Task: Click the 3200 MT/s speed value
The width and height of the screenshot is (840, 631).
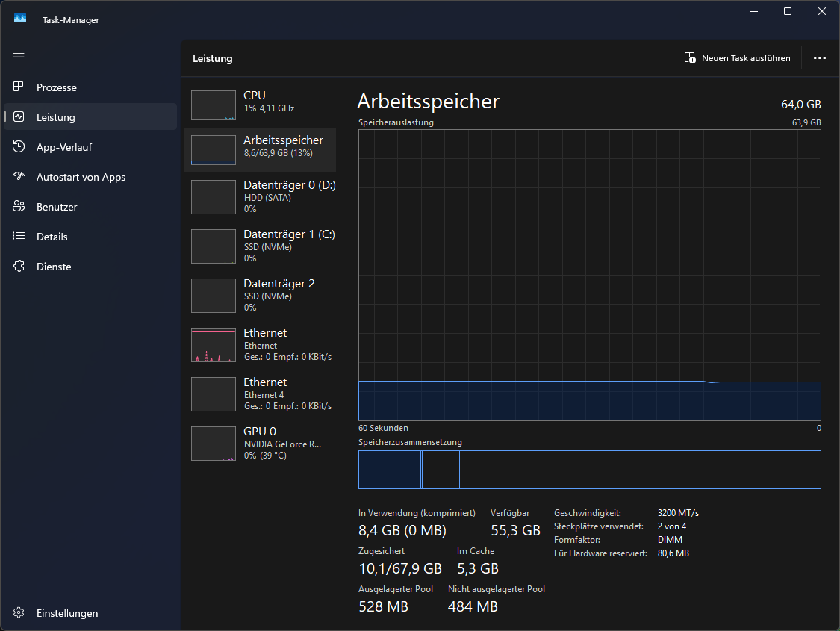Action: (678, 512)
